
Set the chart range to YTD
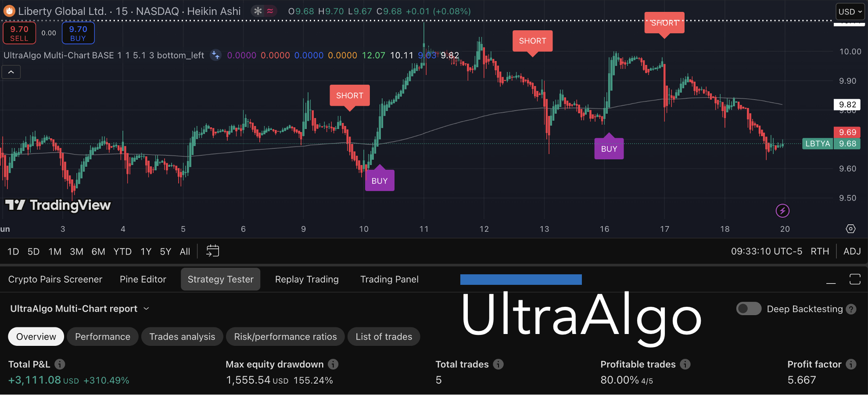pyautogui.click(x=122, y=251)
